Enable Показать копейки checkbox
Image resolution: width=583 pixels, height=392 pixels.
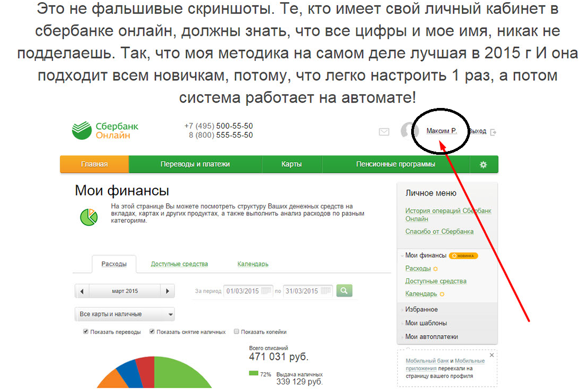[x=237, y=331]
